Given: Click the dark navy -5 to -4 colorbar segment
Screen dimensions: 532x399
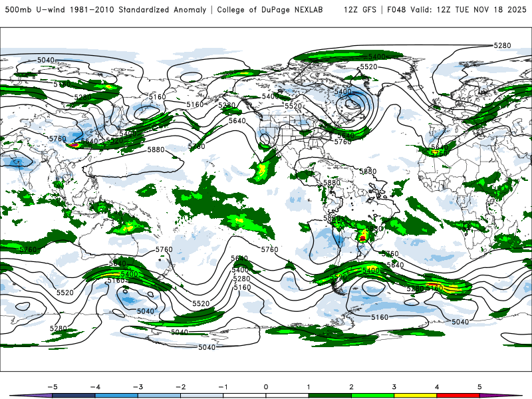Looking at the screenshot, I should point(74,396).
